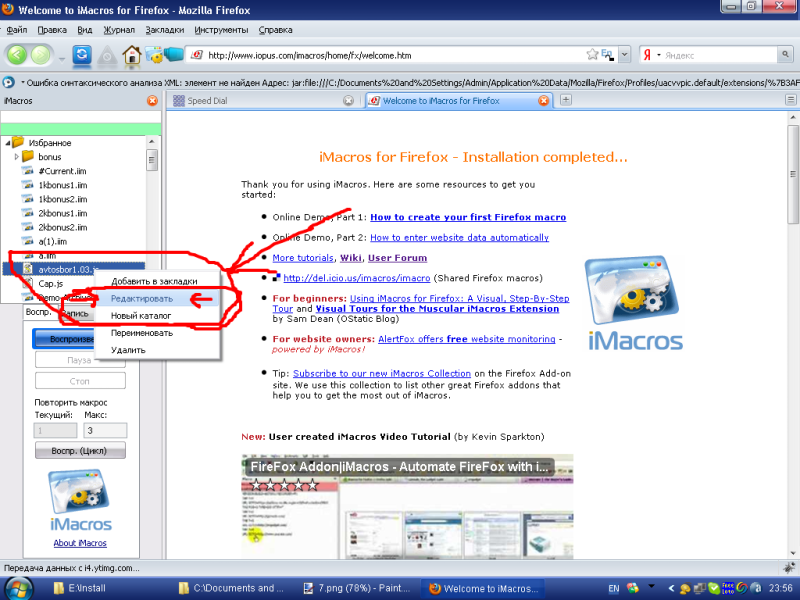This screenshot has height=600, width=800.
Task: Open the Windows Start button
Action: pos(18,588)
